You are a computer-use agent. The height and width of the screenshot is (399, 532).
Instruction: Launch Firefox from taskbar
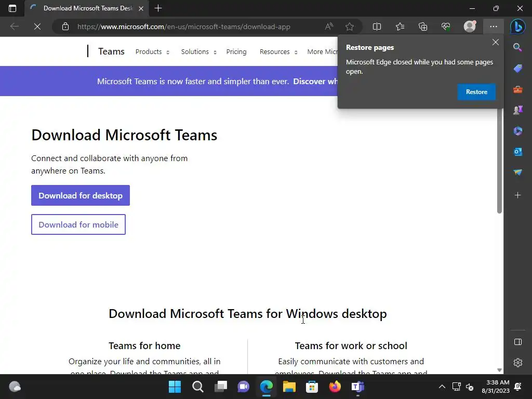tap(335, 387)
